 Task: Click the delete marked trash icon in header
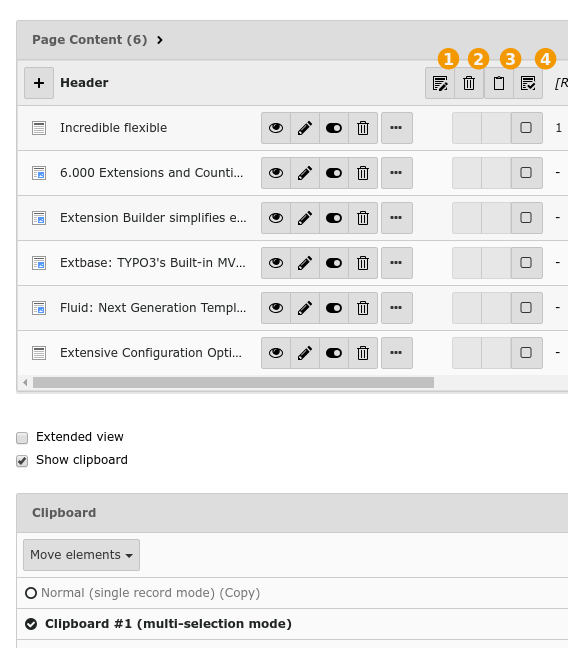coord(469,83)
